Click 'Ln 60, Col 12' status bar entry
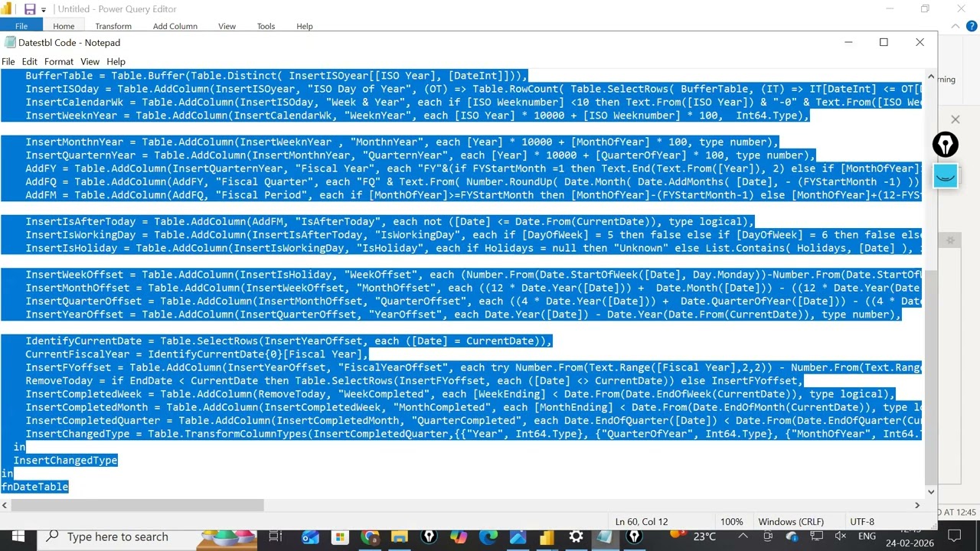The image size is (980, 551). click(x=642, y=522)
